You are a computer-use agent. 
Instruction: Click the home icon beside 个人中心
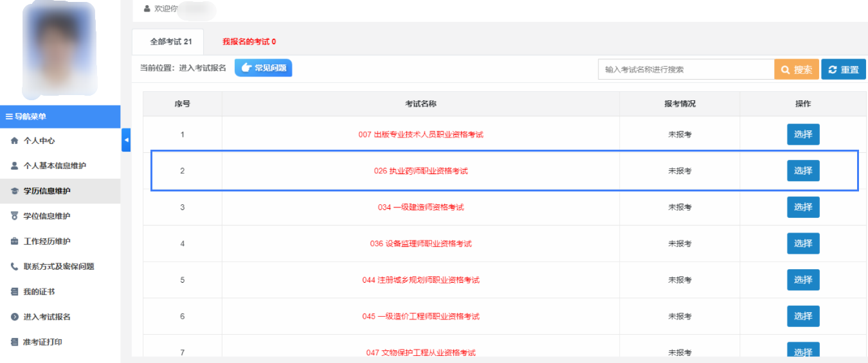(x=15, y=141)
